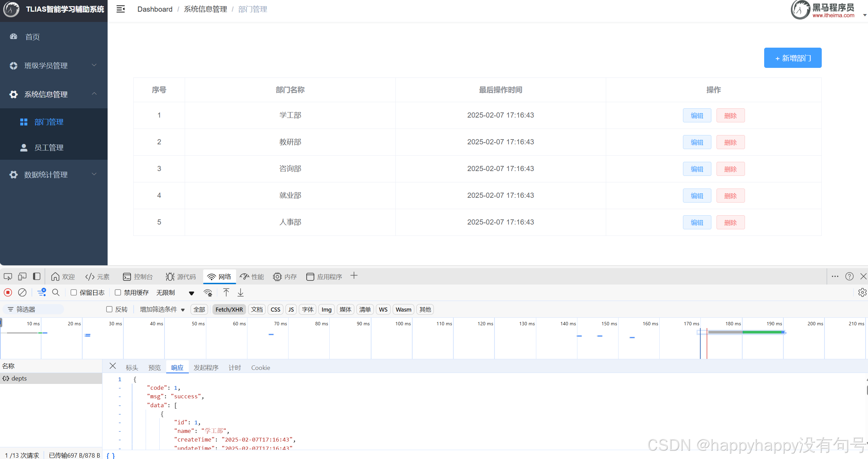Switch to the 控制台 devtools tab
Screen dimensions: 868x459
138,277
